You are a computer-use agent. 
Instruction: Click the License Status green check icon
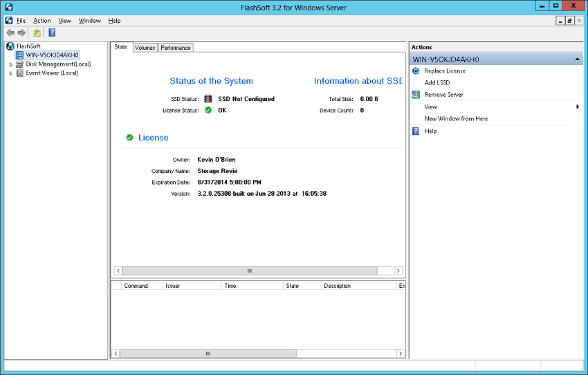(x=208, y=110)
